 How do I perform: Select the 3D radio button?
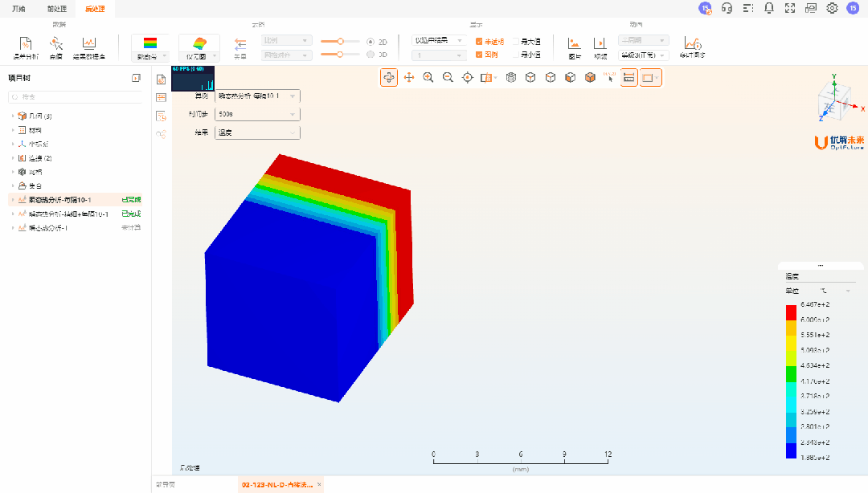pos(371,55)
